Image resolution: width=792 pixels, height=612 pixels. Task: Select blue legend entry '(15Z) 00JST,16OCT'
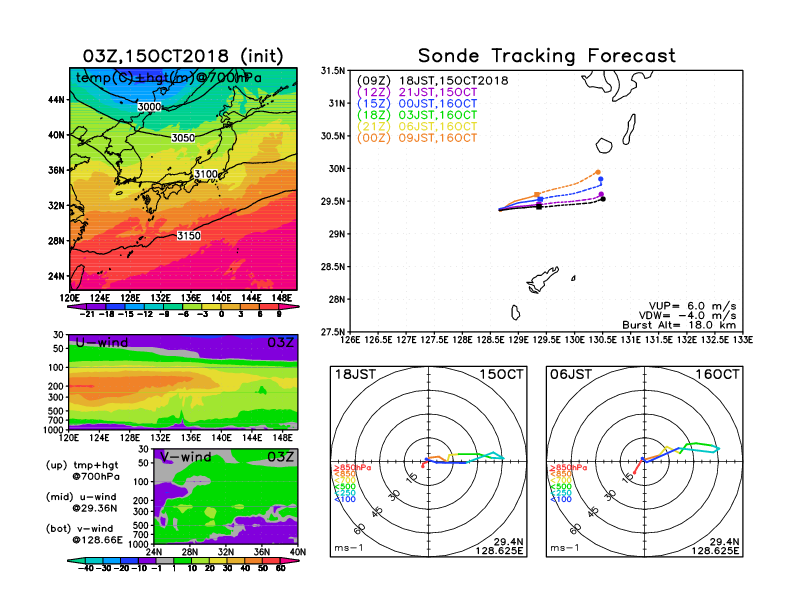tap(417, 104)
